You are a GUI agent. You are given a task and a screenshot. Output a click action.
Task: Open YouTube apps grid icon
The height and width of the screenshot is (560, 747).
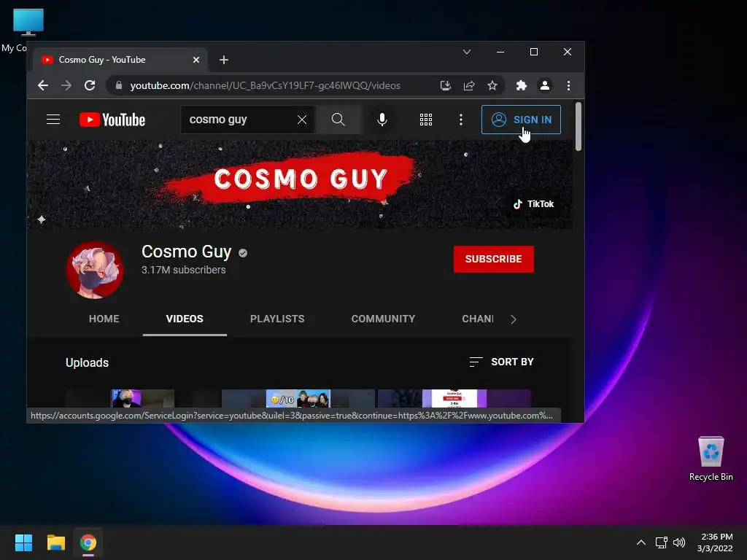pos(426,120)
